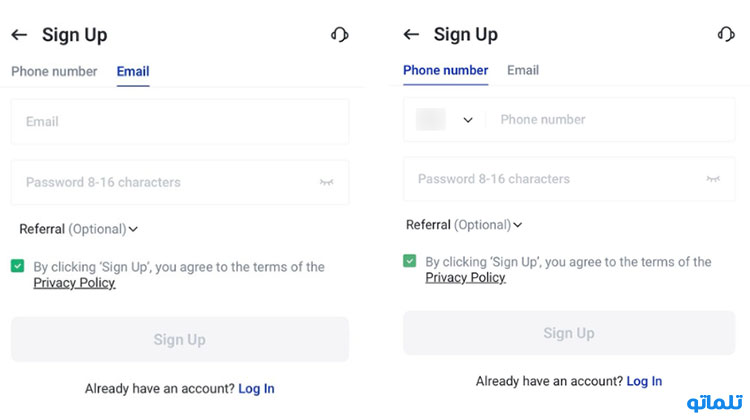750x420 pixels.
Task: Focus the Email input field
Action: tap(180, 122)
